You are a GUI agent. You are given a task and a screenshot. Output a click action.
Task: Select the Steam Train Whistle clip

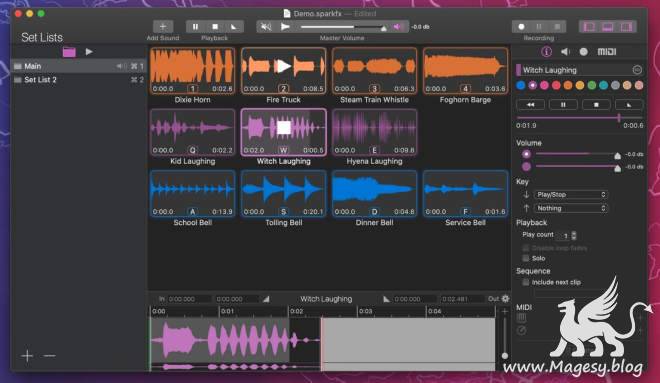click(374, 71)
